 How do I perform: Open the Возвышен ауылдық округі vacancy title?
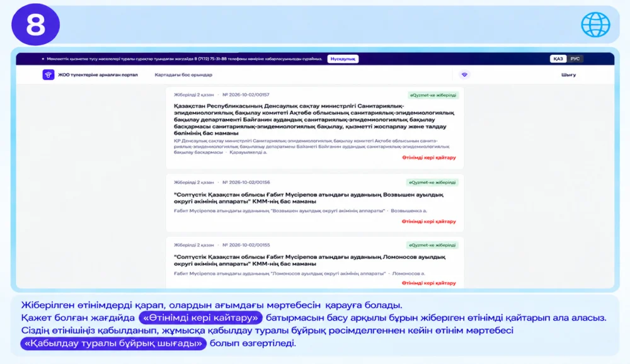309,198
